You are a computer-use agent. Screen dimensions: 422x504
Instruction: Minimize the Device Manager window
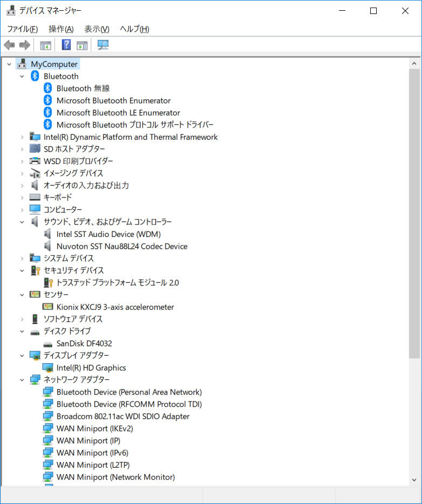[342, 11]
